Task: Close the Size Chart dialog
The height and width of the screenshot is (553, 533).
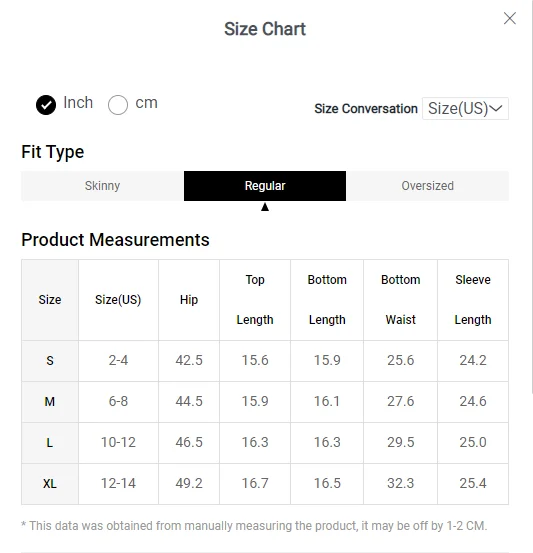Action: (x=509, y=18)
